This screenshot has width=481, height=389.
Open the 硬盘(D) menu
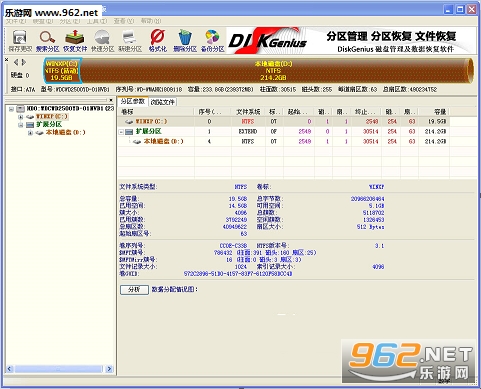pyautogui.click(x=43, y=21)
